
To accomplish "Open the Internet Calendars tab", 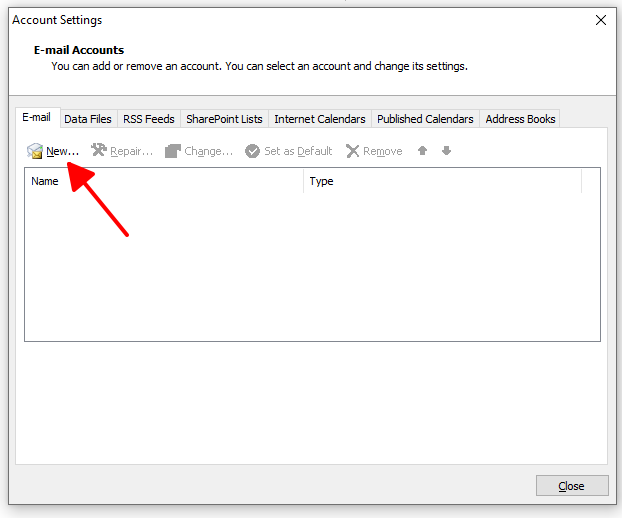I will 320,119.
